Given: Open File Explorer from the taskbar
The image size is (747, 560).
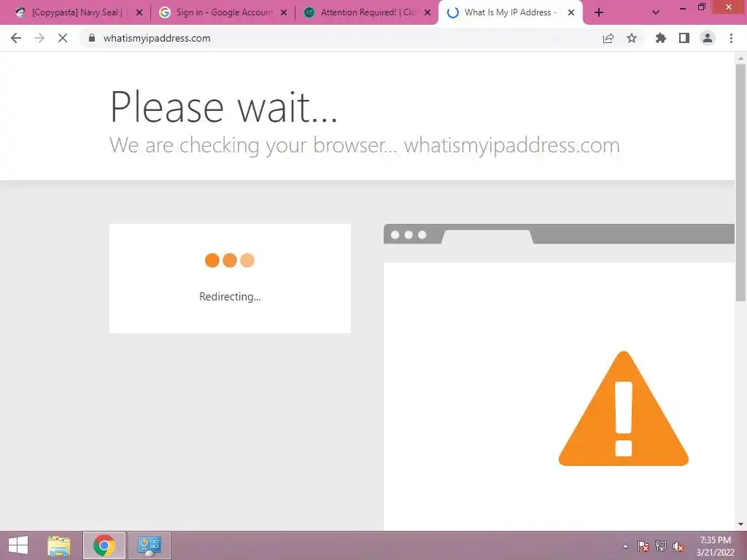Looking at the screenshot, I should [x=59, y=545].
